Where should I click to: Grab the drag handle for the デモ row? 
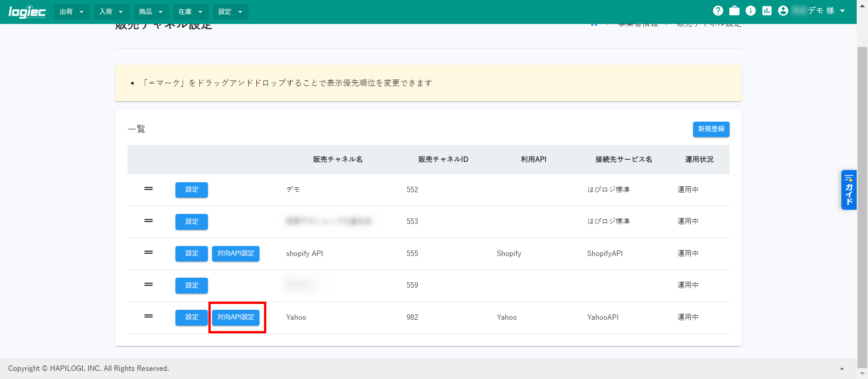pyautogui.click(x=148, y=189)
